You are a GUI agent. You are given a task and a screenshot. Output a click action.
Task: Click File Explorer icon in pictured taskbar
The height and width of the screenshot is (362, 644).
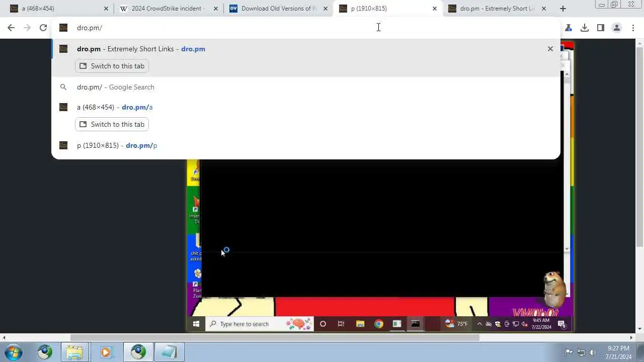pyautogui.click(x=360, y=324)
